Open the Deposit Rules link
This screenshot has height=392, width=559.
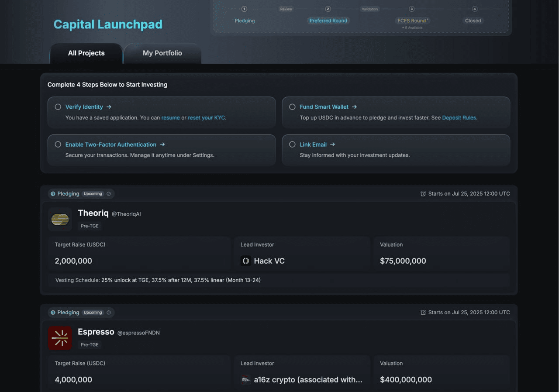(459, 118)
